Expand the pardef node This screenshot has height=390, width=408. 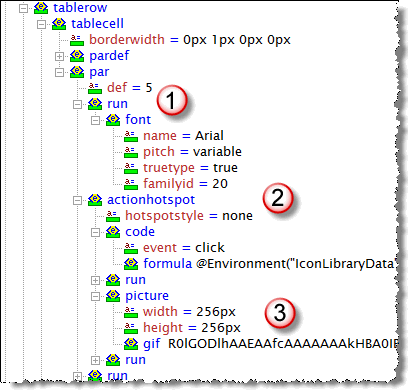(x=59, y=56)
